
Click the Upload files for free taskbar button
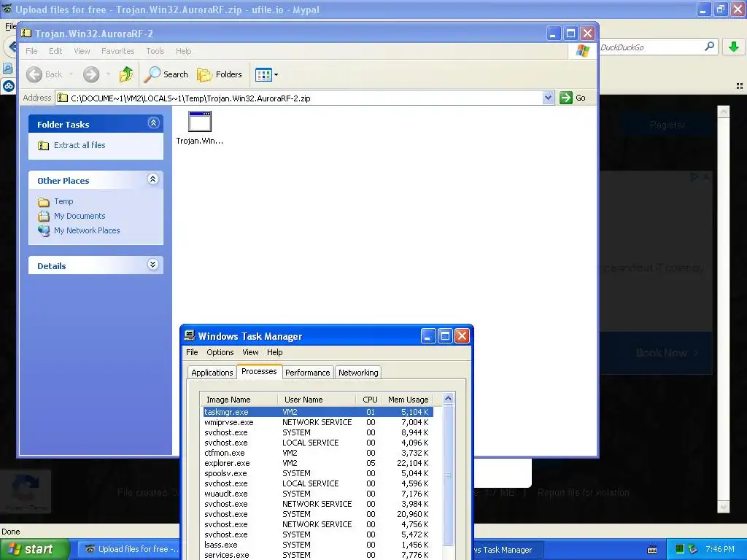point(128,549)
